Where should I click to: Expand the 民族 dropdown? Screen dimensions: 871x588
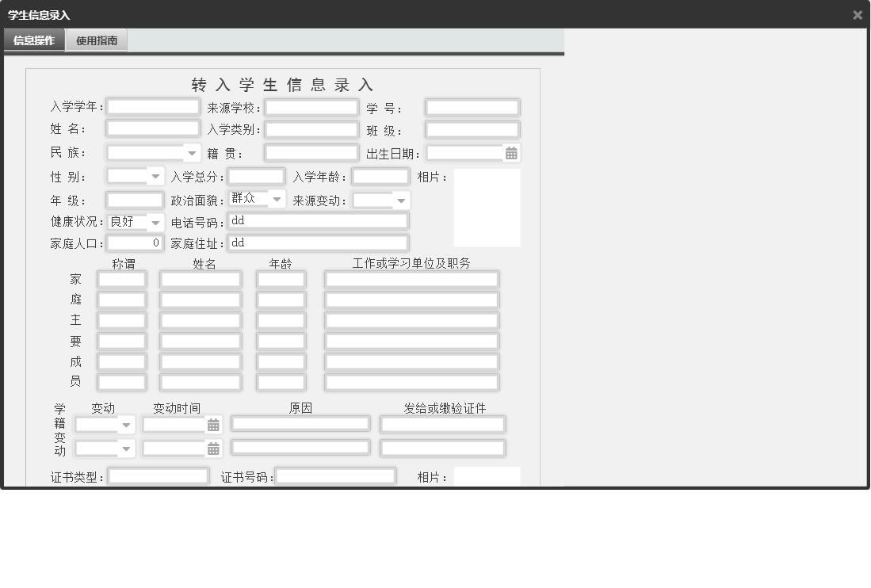(x=191, y=153)
